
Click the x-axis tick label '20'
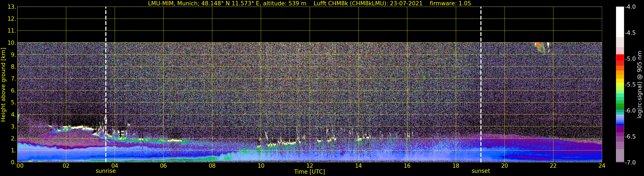[x=505, y=166]
